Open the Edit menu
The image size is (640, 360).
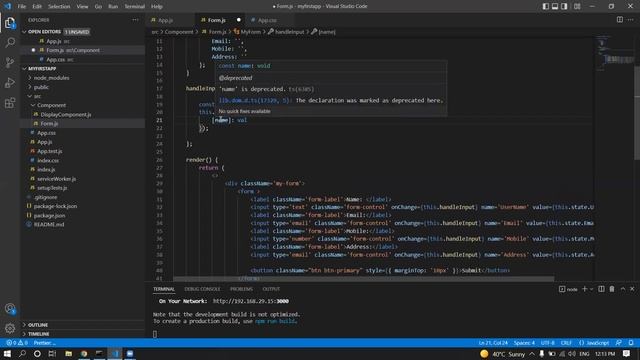click(x=37, y=7)
